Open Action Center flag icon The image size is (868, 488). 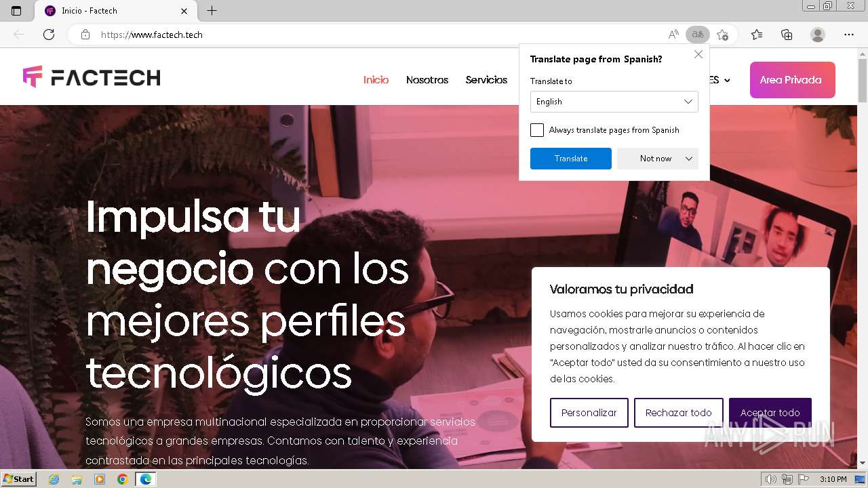point(804,479)
